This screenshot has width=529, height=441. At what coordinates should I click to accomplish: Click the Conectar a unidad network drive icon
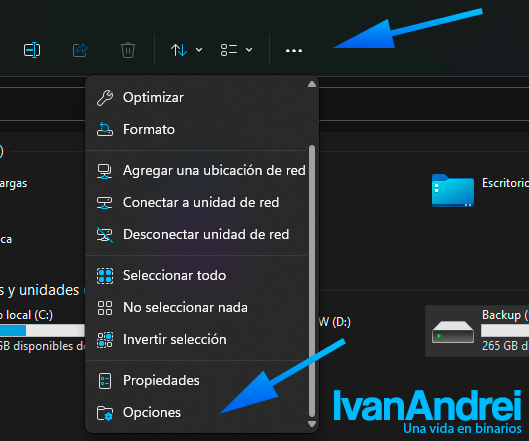[x=105, y=203]
